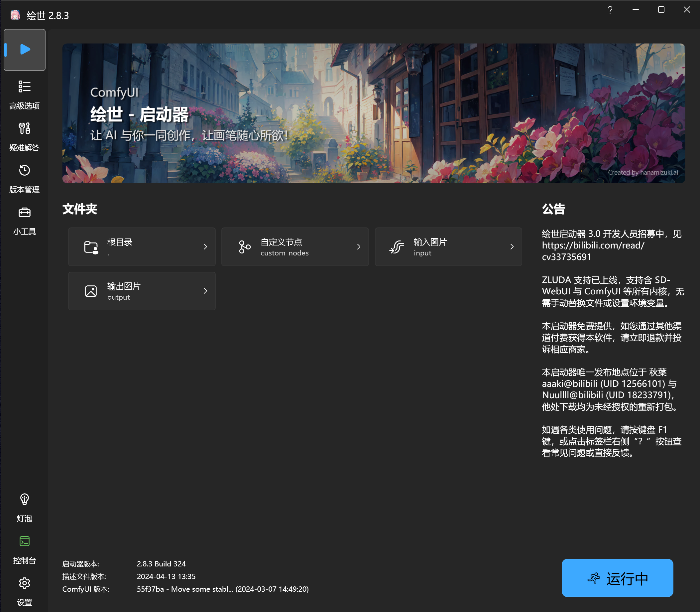The height and width of the screenshot is (612, 700).
Task: Open the 版本管理 history icon
Action: pos(24,170)
